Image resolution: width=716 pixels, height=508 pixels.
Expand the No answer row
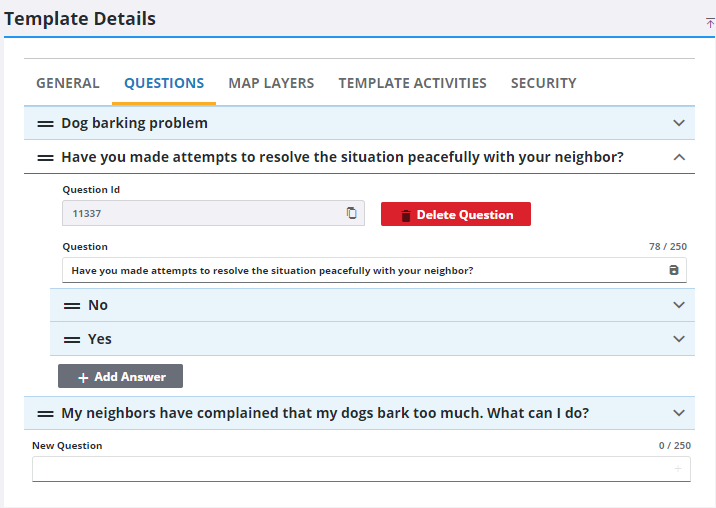(679, 305)
